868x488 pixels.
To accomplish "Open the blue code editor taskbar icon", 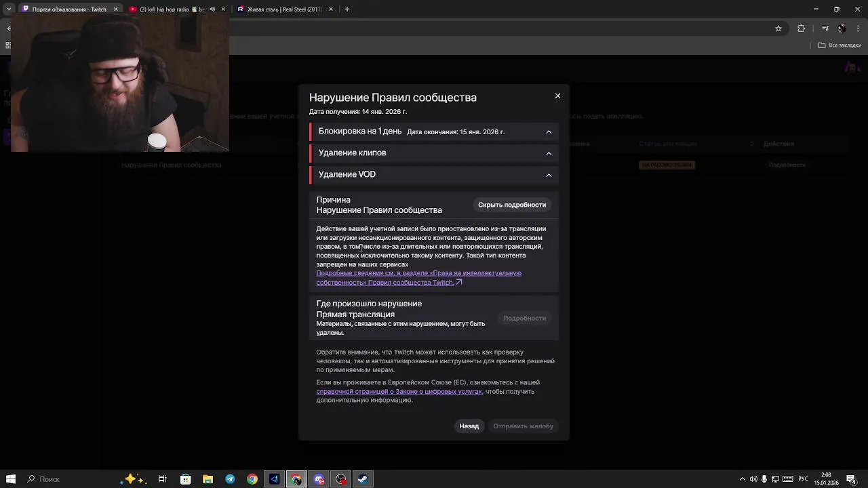I will tap(275, 479).
